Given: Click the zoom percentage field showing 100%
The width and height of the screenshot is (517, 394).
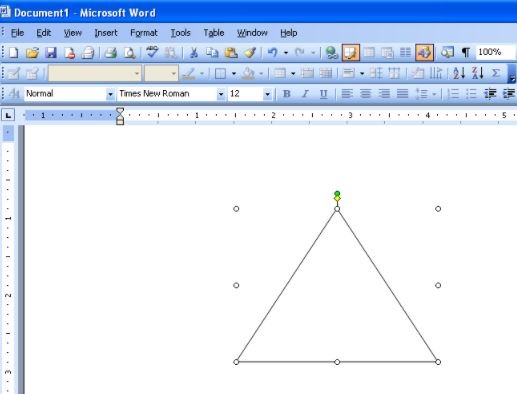Looking at the screenshot, I should (x=495, y=52).
